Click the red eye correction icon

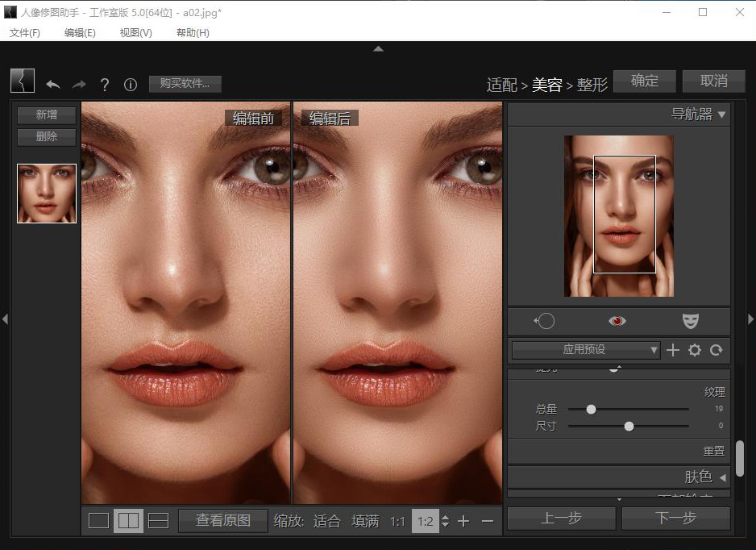(617, 321)
